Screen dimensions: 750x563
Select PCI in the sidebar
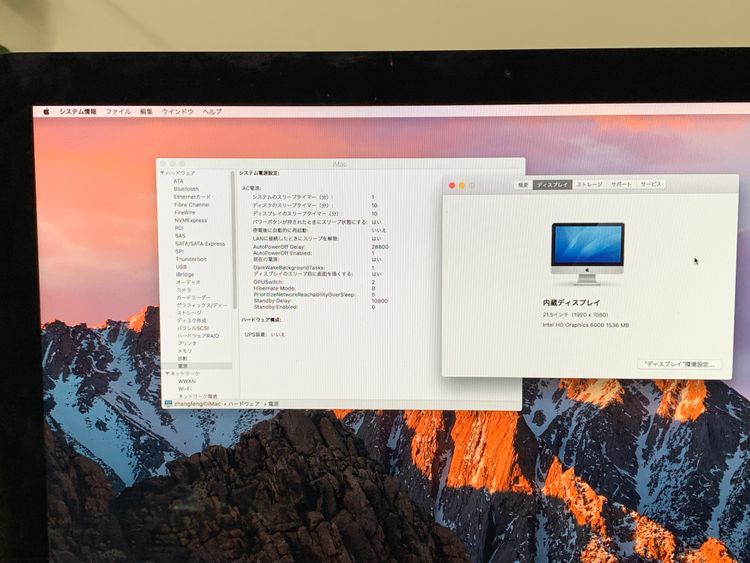pos(179,228)
